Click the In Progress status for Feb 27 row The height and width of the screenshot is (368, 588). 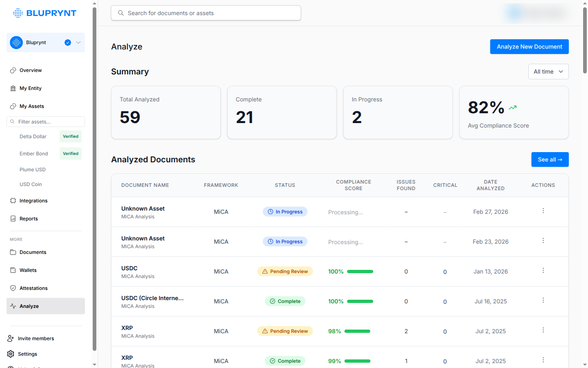(x=285, y=212)
